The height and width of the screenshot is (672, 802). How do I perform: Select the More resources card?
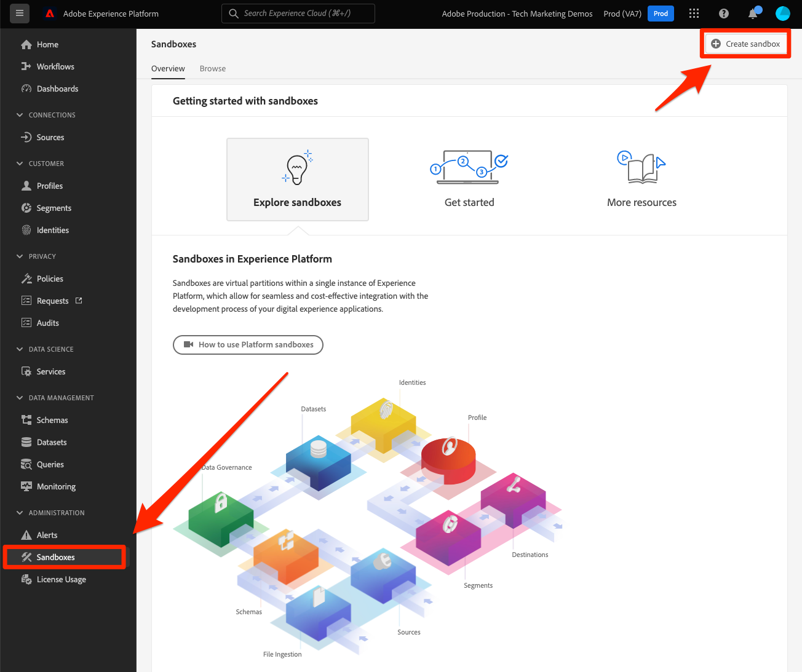coord(641,180)
